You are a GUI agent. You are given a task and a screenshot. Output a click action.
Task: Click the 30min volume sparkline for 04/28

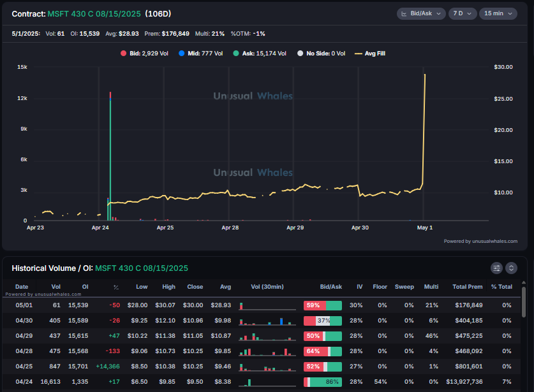(267, 352)
